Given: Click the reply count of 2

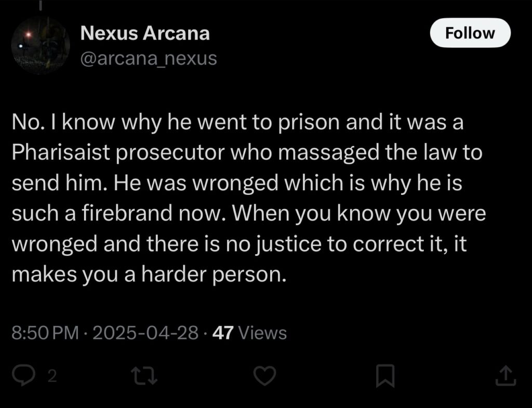Looking at the screenshot, I should click(51, 376).
